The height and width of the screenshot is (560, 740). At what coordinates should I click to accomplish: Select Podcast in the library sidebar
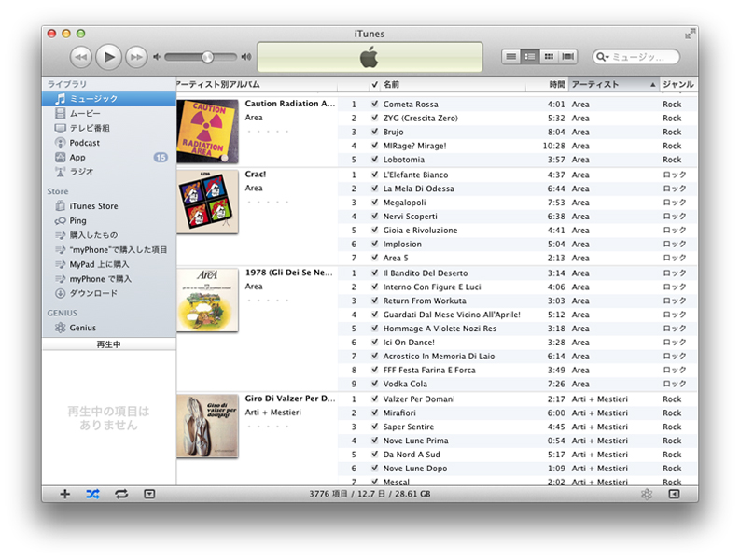pos(84,143)
